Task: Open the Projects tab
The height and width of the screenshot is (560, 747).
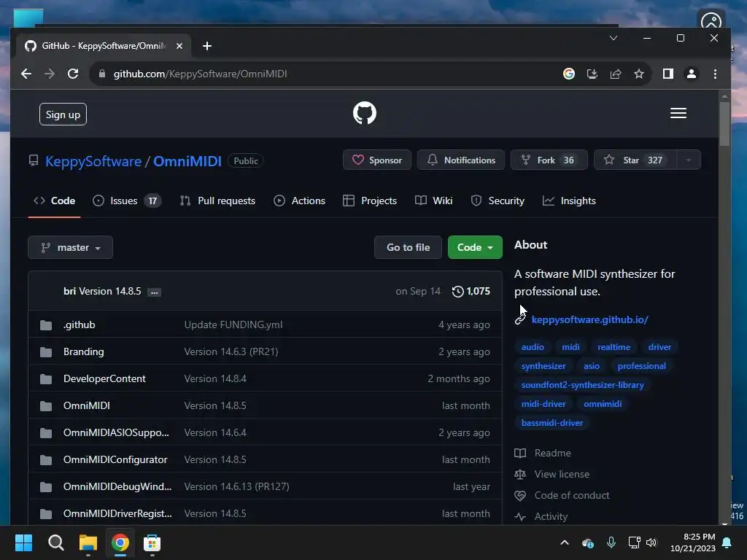Action: [x=370, y=201]
